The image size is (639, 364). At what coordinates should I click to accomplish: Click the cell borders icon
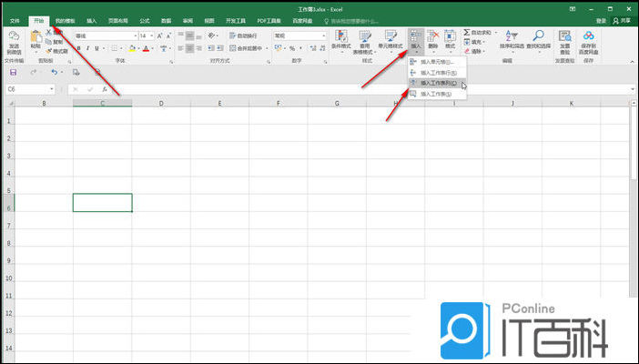tap(115, 48)
